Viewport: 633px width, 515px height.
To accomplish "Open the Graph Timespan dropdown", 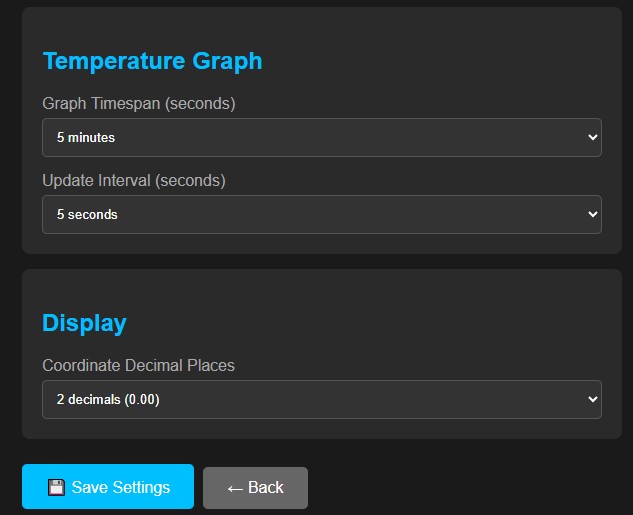I will [321, 137].
